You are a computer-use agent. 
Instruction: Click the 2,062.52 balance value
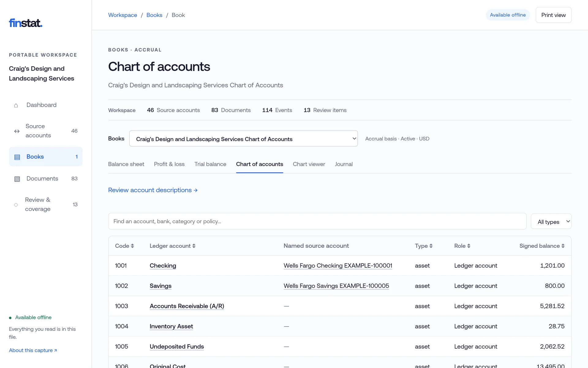click(552, 347)
